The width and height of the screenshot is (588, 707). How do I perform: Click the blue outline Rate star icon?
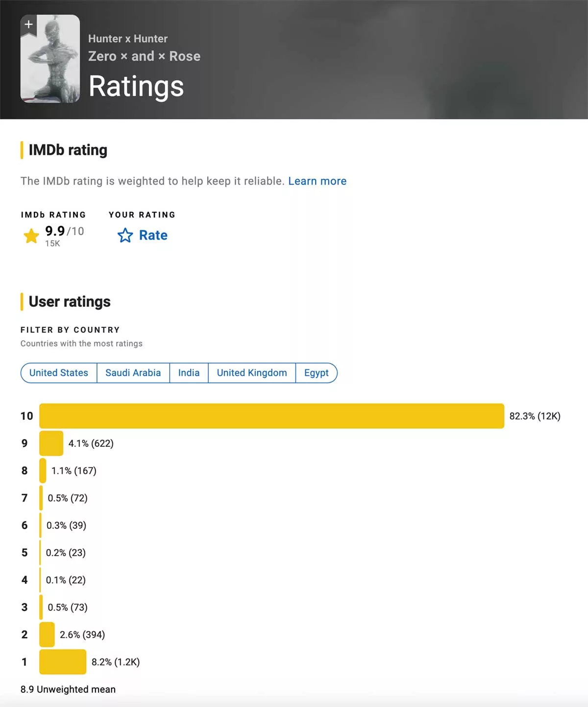click(x=125, y=236)
